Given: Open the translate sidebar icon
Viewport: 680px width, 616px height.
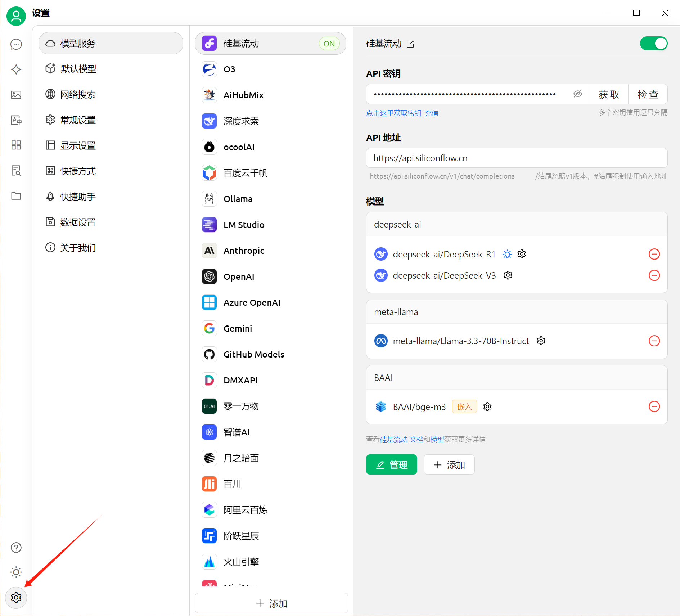Looking at the screenshot, I should point(16,120).
